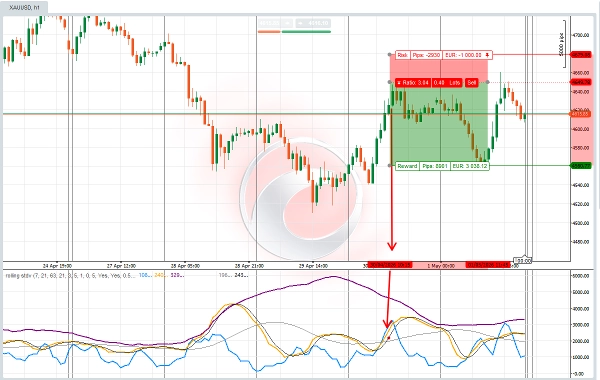Grab the stop-loss line left handle
Image resolution: width=600 pixels, height=380 pixels.
pos(390,55)
